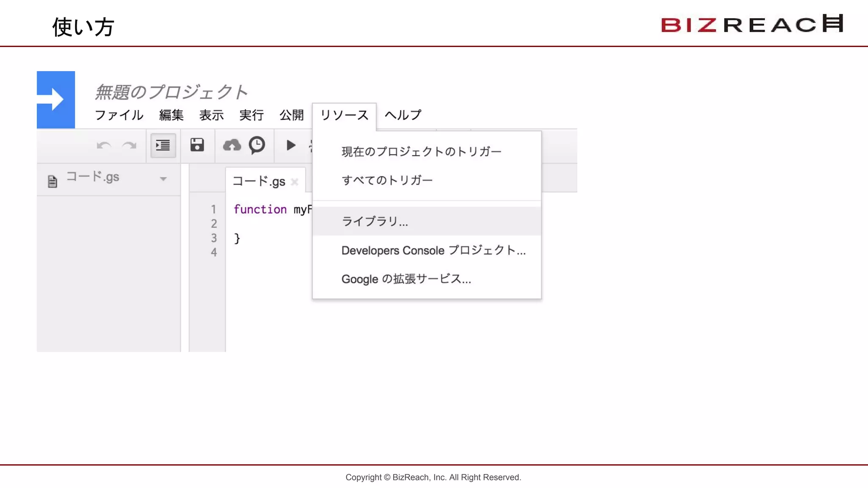Save the project with floppy disk icon
Image resolution: width=868 pixels, height=488 pixels.
197,145
